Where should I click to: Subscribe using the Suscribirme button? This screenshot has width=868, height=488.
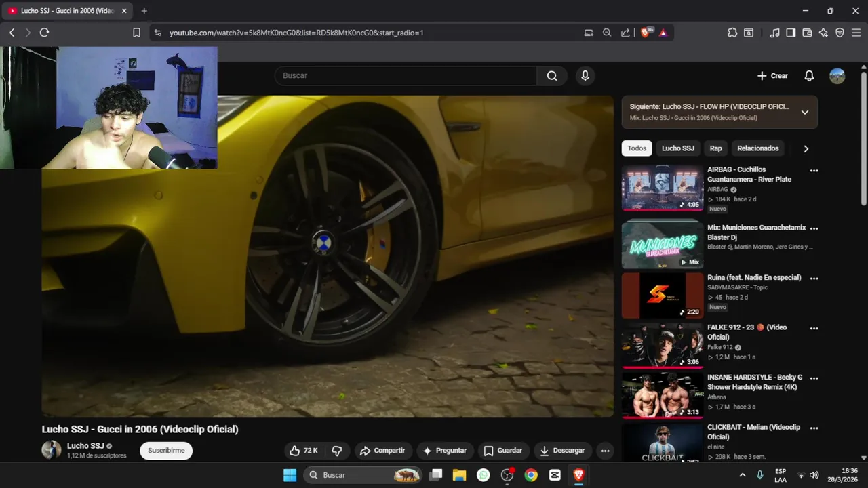(x=166, y=451)
